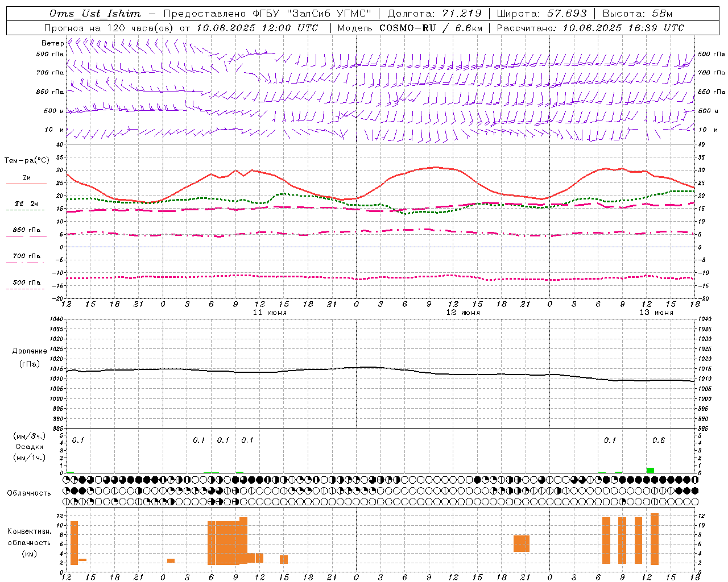This screenshot has width=728, height=582.
Task: Click the 0.6 precipitation value
Action: point(659,440)
